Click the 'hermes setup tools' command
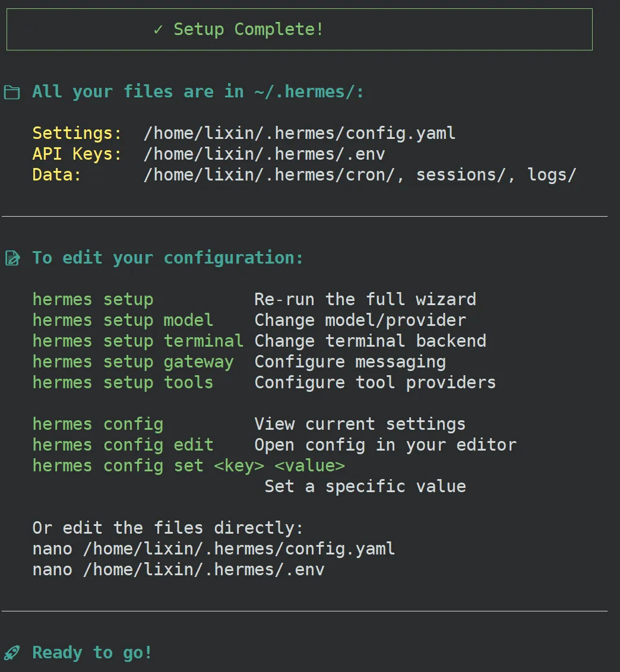Viewport: 620px width, 672px height. pyautogui.click(x=122, y=383)
